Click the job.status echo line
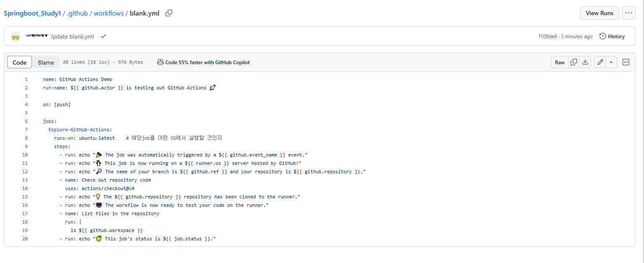 coord(137,239)
